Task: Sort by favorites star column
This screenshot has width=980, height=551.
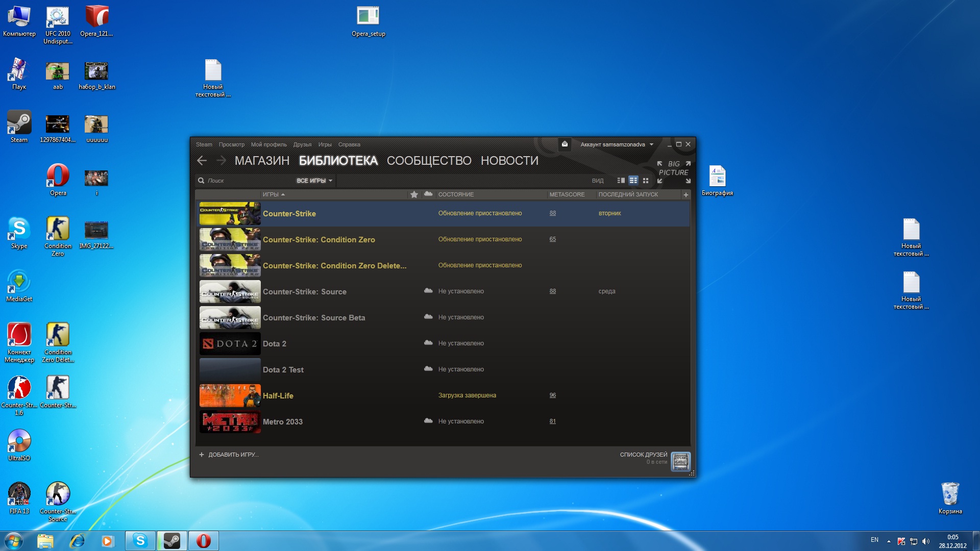Action: tap(414, 194)
